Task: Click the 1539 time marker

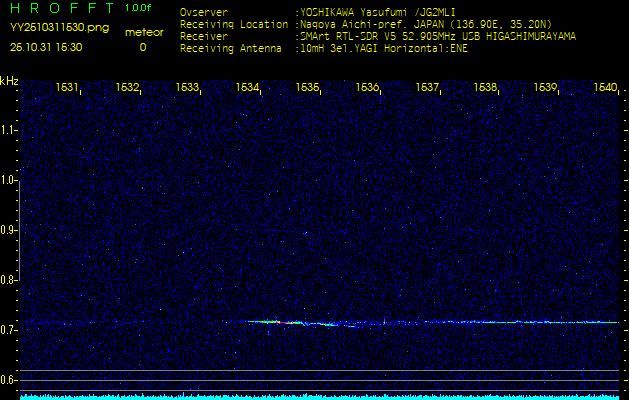Action: click(x=545, y=88)
